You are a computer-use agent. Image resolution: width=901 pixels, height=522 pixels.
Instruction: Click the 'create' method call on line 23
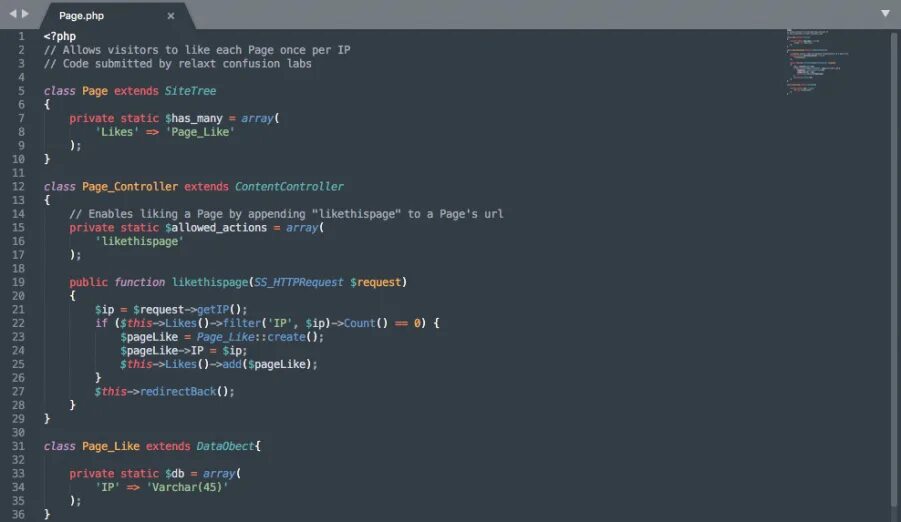coord(286,337)
